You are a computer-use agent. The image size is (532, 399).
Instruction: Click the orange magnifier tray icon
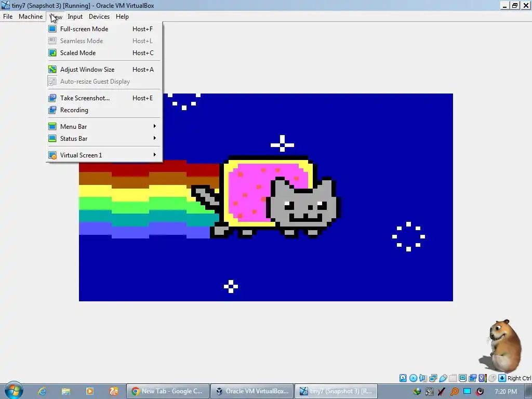(x=455, y=392)
